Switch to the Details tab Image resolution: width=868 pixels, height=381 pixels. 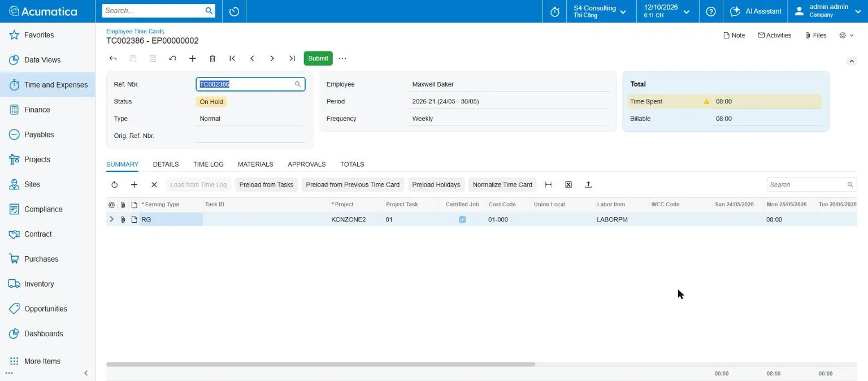[166, 164]
